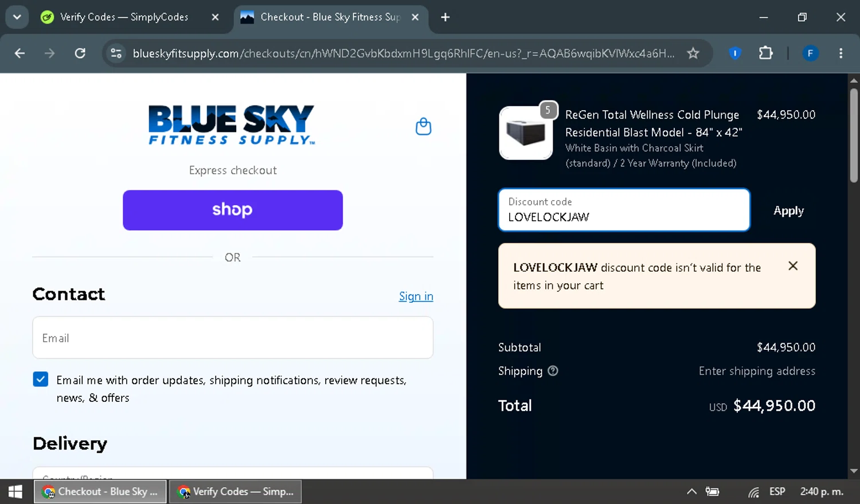Click the Blue Sky Fitness Supply logo
The width and height of the screenshot is (860, 504).
point(232,124)
